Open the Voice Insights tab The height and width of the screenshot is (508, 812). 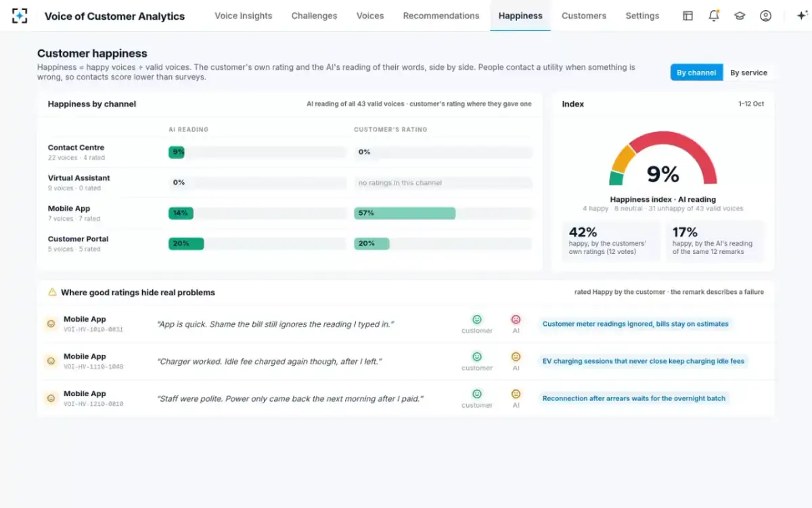click(244, 16)
